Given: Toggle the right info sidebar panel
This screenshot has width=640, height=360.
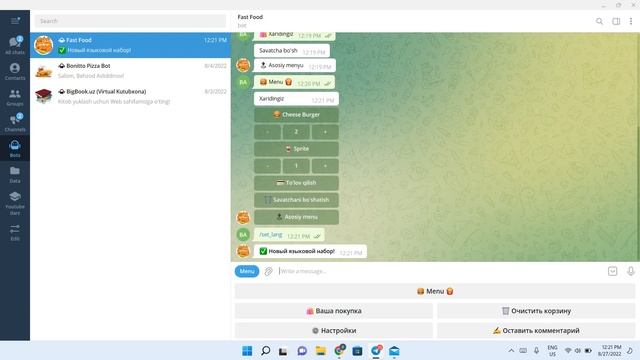Looking at the screenshot, I should click(616, 21).
